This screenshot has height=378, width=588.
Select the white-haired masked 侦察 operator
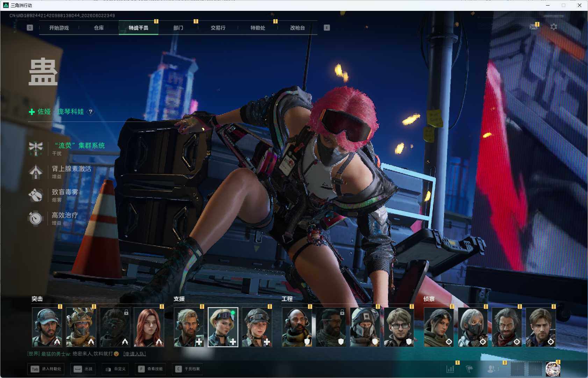coord(473,327)
